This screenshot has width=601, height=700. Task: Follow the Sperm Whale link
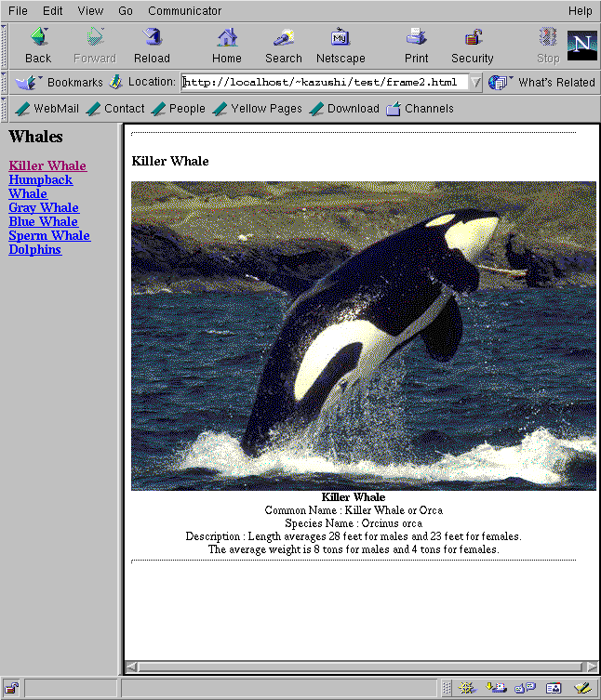click(49, 235)
